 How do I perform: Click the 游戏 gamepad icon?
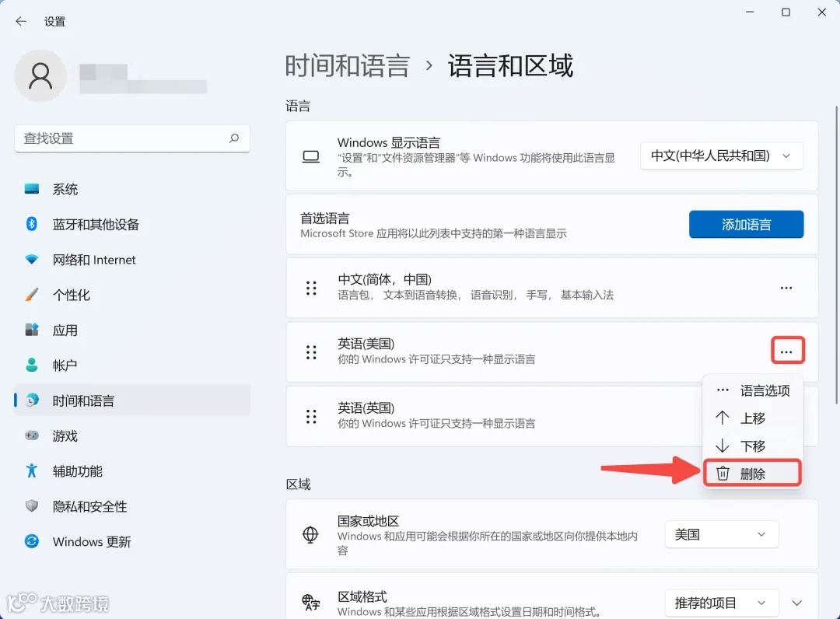click(x=32, y=435)
